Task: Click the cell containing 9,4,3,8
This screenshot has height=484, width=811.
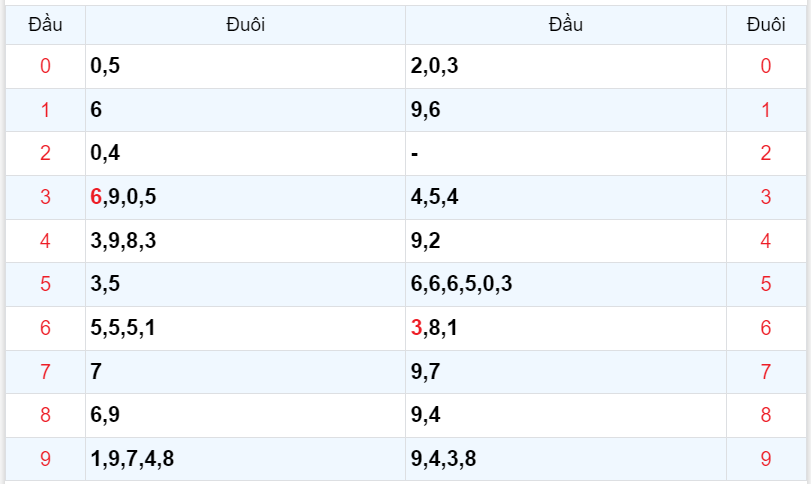Action: (x=443, y=459)
